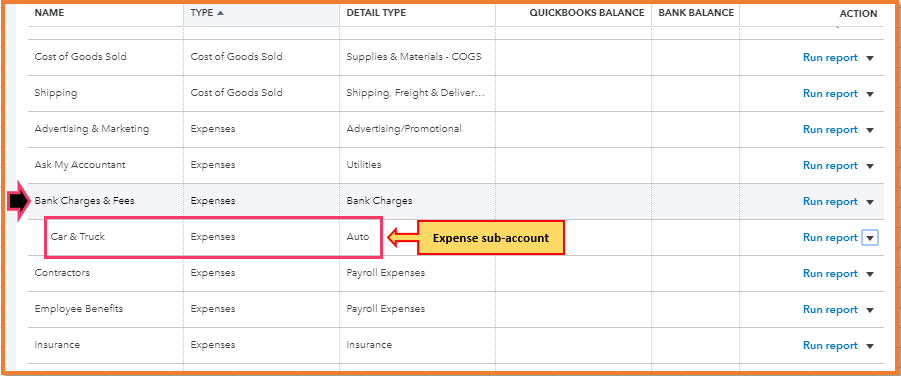901x376 pixels.
Task: Open Run report dropdown for Ask My Accountant
Action: click(869, 166)
